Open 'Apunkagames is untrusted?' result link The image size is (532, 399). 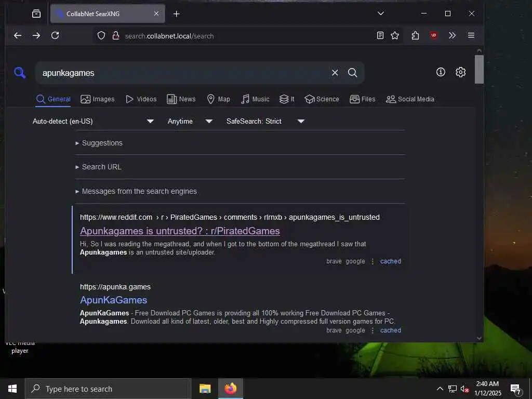point(180,231)
